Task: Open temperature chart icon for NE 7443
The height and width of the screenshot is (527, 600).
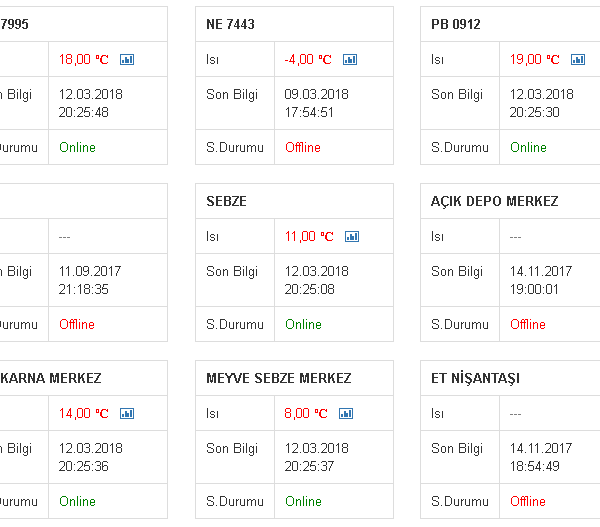Action: point(350,60)
